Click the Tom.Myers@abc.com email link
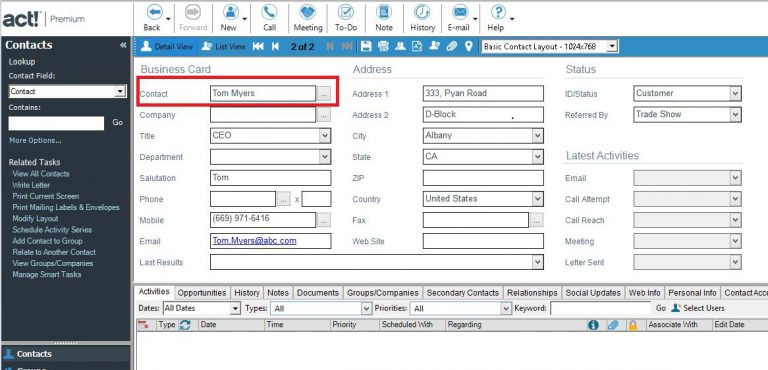Screen dimensions: 768x370 coord(254,241)
